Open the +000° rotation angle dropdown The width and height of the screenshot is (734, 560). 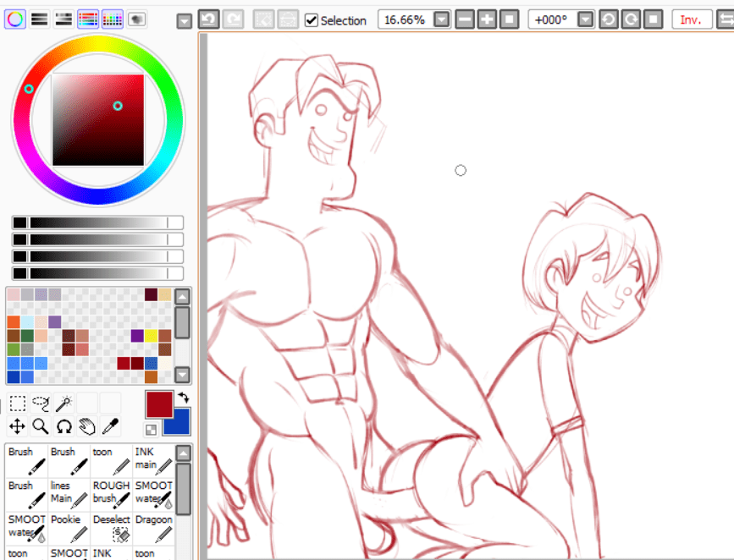point(585,19)
